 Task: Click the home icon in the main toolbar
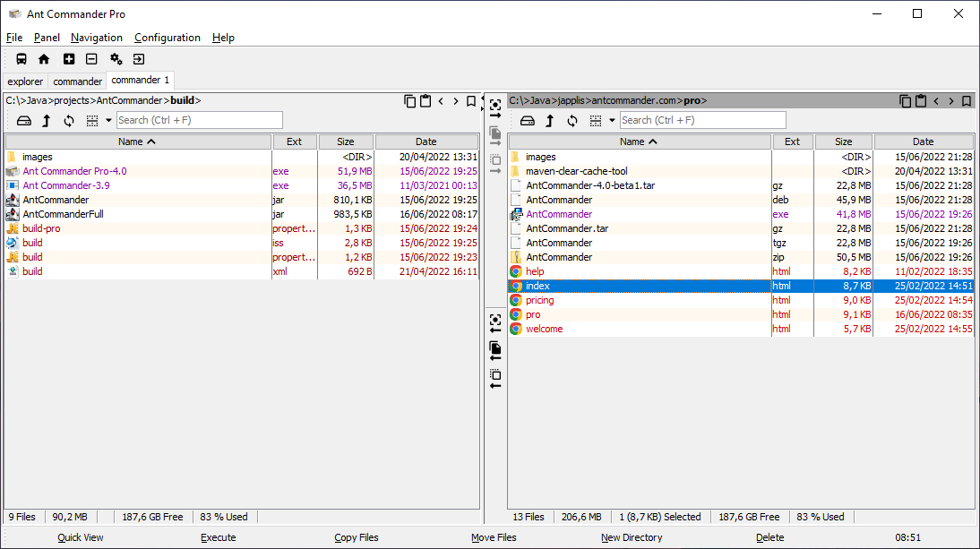[x=44, y=59]
